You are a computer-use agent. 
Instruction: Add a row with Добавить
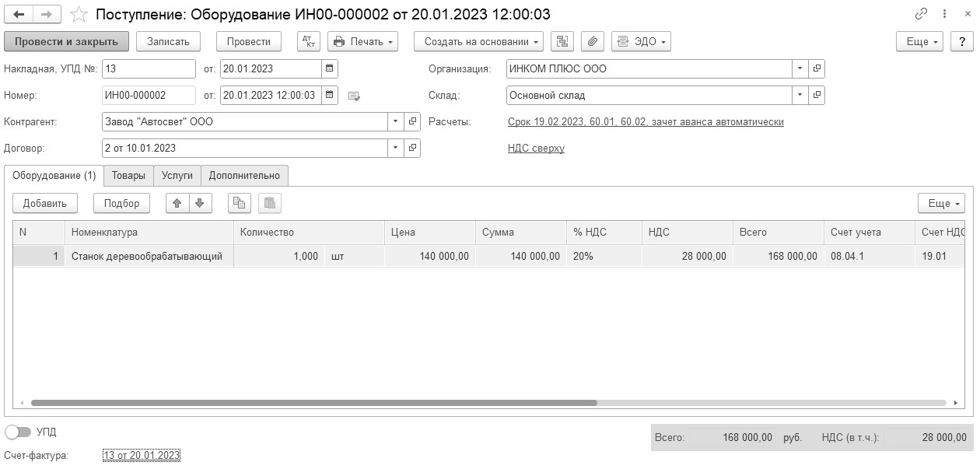point(45,203)
